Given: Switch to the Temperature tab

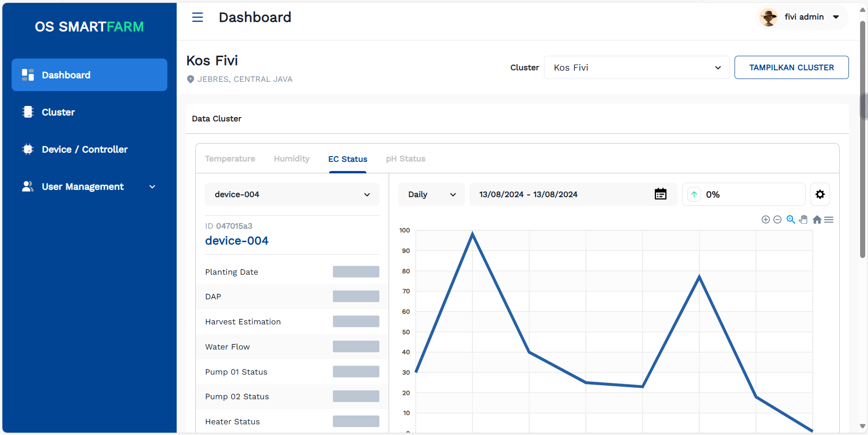Looking at the screenshot, I should 230,159.
